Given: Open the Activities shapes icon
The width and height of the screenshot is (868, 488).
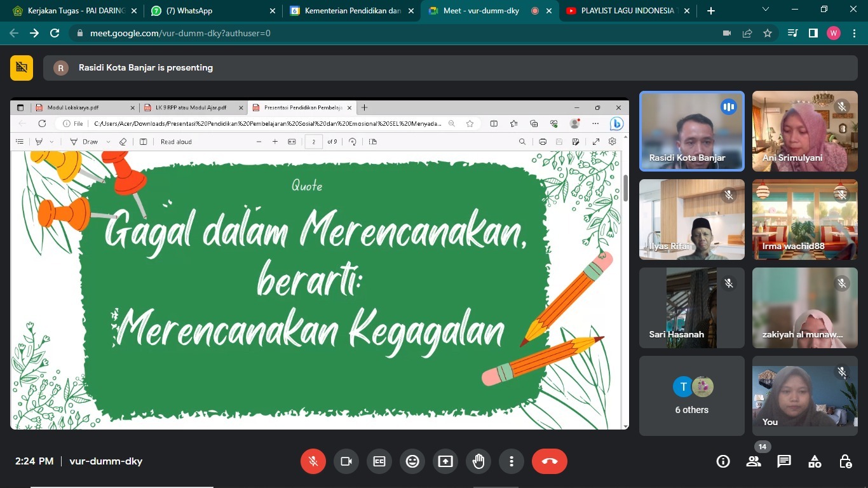Looking at the screenshot, I should (815, 461).
